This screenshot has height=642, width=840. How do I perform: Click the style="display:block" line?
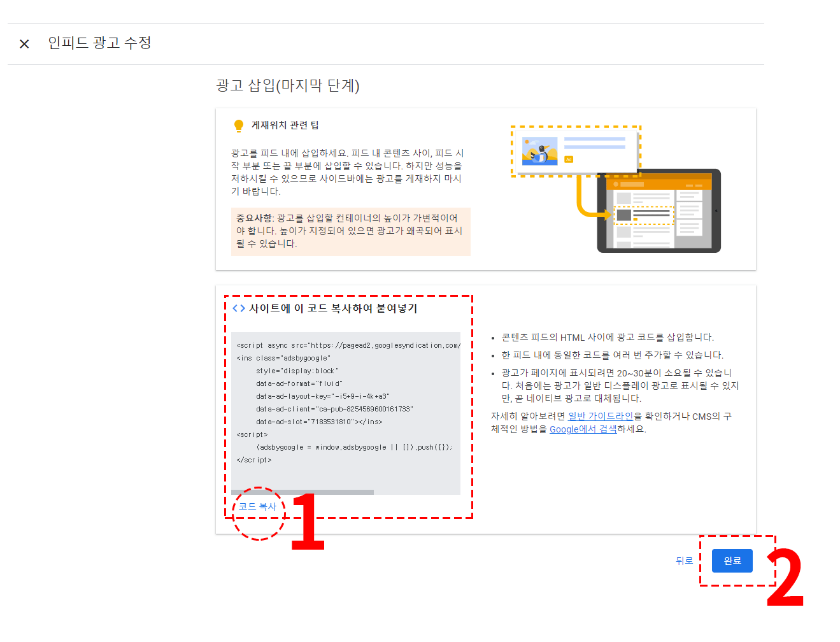point(297,371)
